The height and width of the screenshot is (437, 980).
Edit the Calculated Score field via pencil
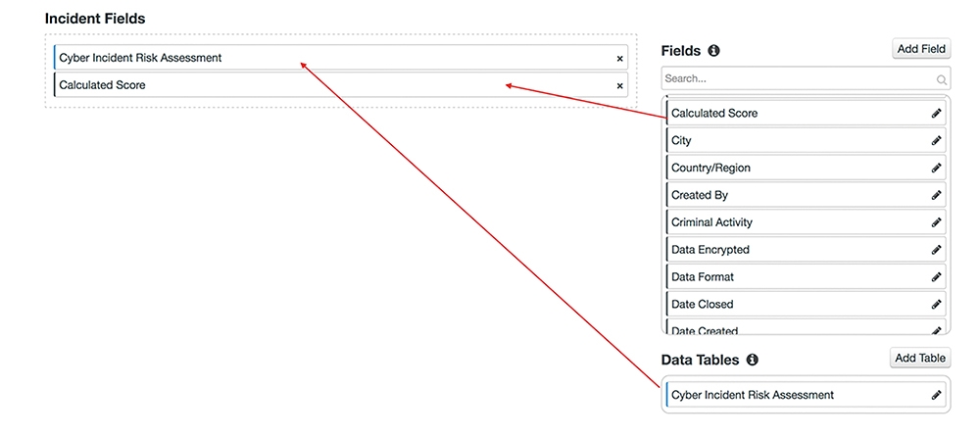point(936,114)
